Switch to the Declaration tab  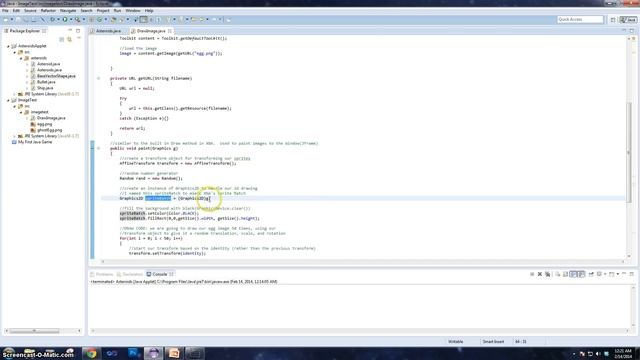[130, 274]
